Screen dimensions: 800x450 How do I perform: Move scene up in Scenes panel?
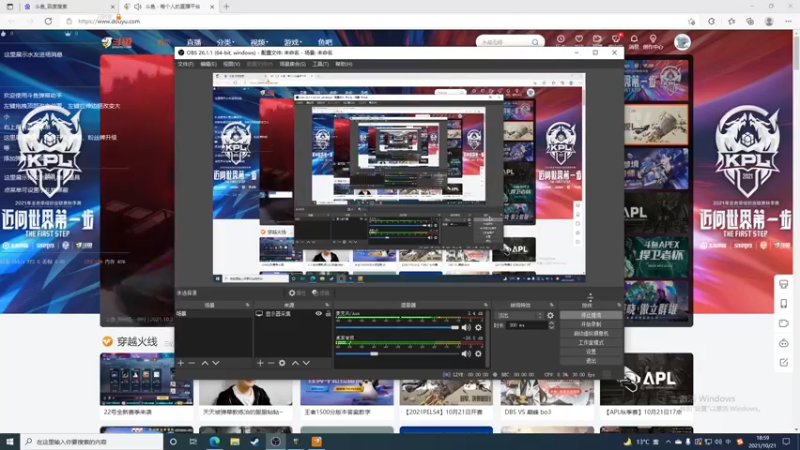pyautogui.click(x=205, y=363)
